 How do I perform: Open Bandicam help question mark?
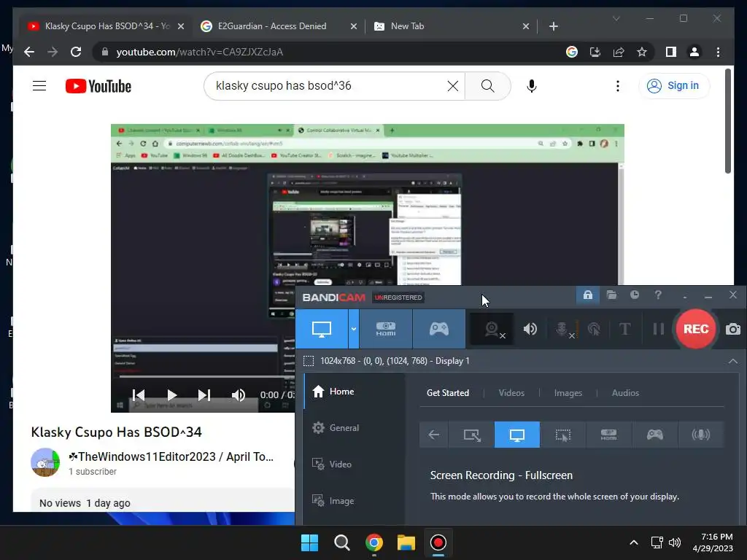click(x=658, y=295)
